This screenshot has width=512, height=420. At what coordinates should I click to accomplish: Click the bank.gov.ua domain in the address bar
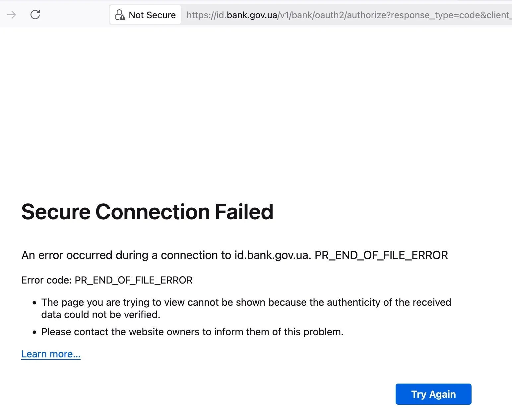click(252, 15)
